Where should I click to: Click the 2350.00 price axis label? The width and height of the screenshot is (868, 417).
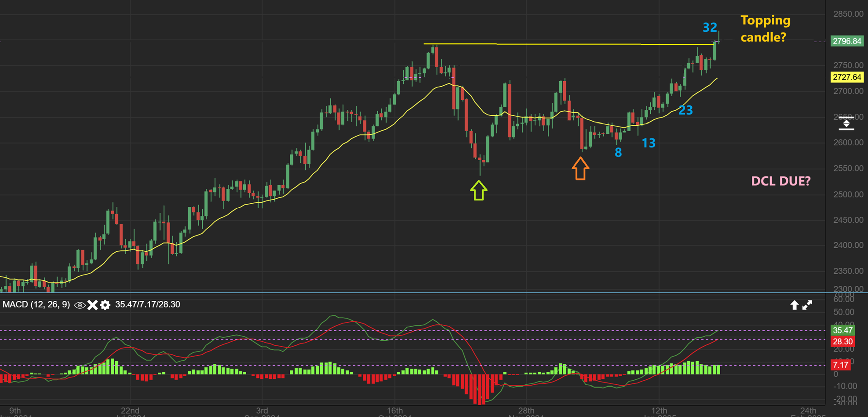pyautogui.click(x=848, y=271)
